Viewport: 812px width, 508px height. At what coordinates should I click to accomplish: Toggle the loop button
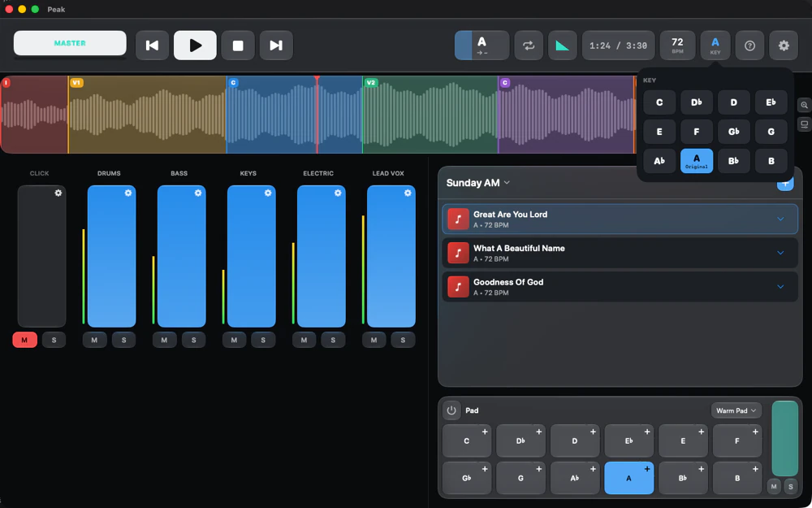pyautogui.click(x=529, y=46)
